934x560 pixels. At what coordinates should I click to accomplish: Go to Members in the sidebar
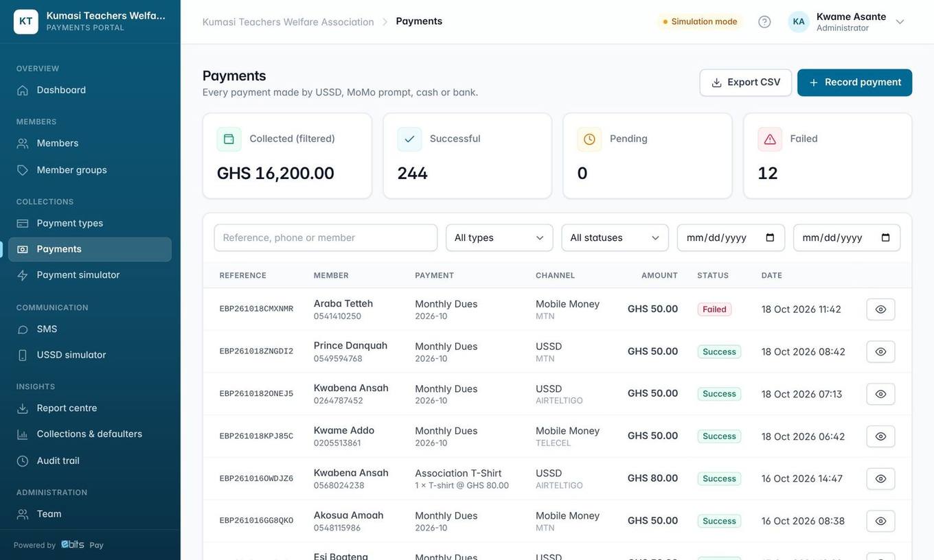click(90, 143)
